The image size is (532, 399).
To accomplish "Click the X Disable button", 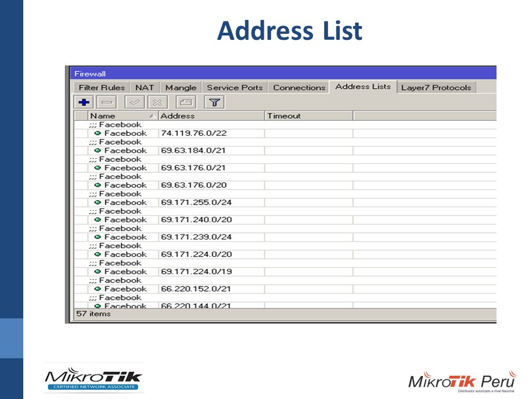I will [157, 102].
